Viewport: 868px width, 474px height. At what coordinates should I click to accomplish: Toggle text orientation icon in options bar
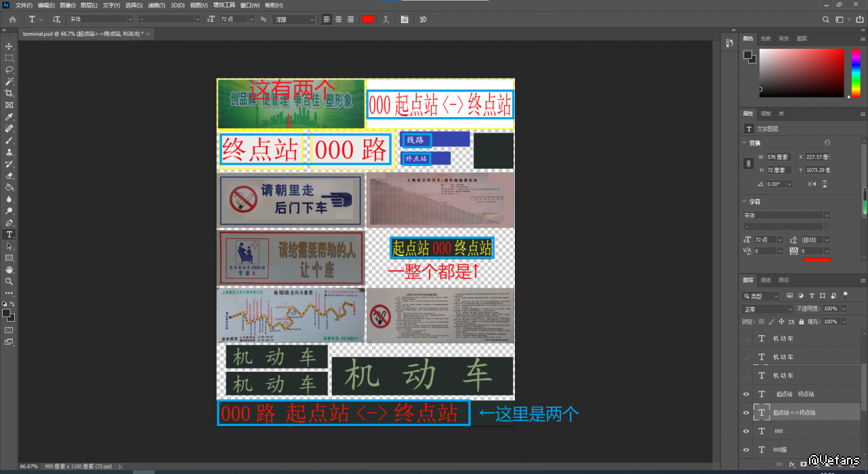pyautogui.click(x=56, y=20)
